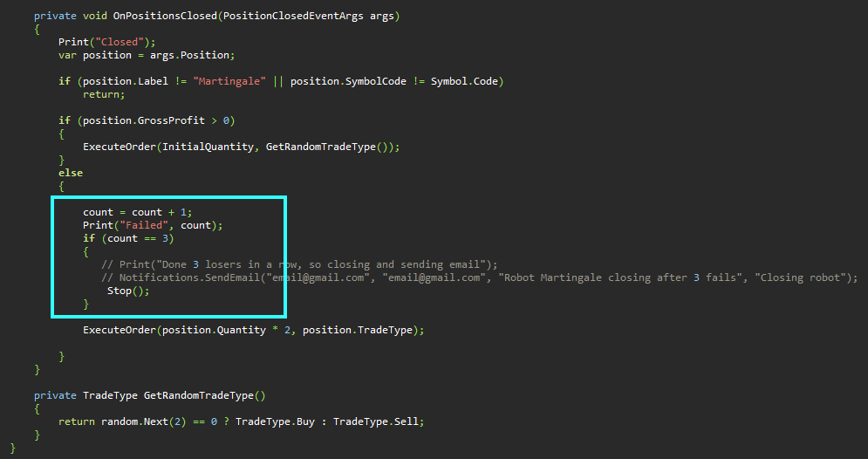Click the "Closed" string in Print call
Image resolution: width=868 pixels, height=459 pixels.
pyautogui.click(x=119, y=42)
